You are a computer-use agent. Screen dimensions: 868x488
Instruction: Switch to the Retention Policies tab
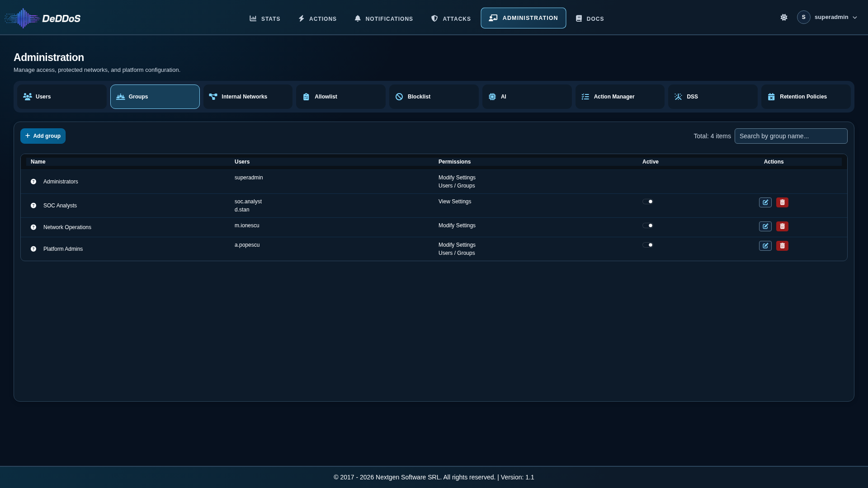tap(806, 97)
